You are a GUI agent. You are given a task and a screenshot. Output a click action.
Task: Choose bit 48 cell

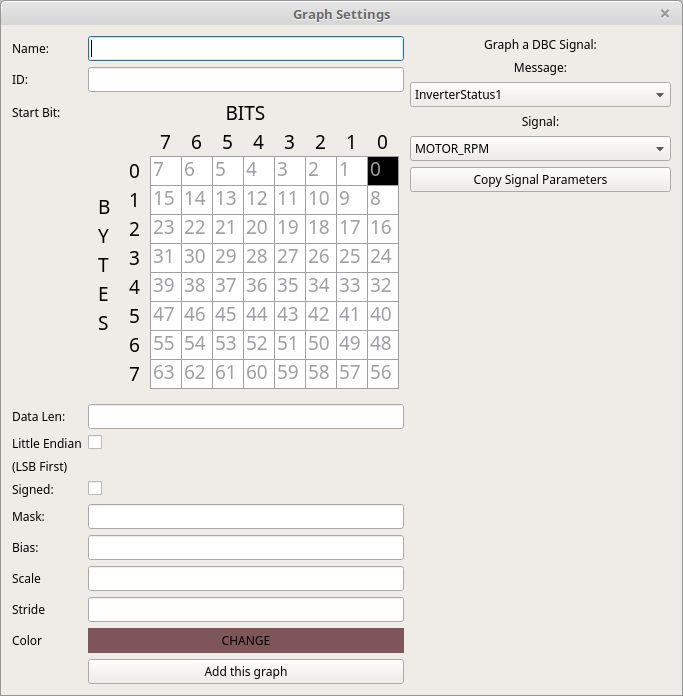tap(383, 345)
